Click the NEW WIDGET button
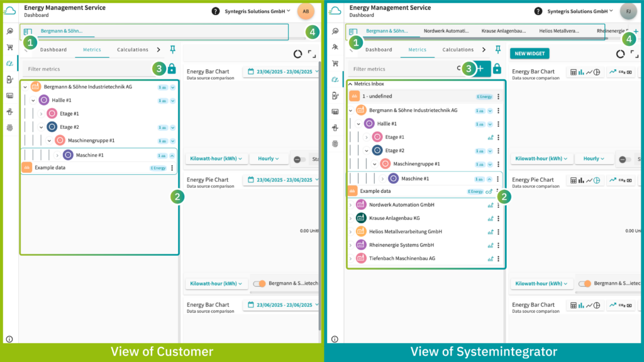This screenshot has height=362, width=644. tap(530, 53)
